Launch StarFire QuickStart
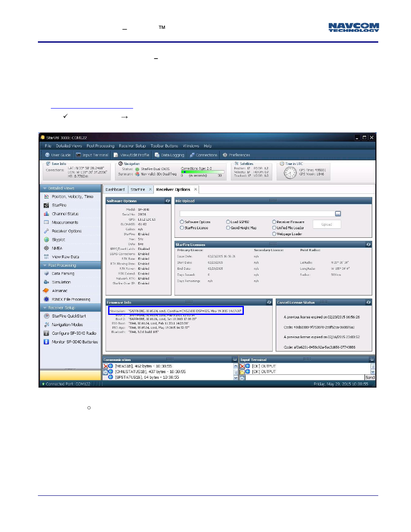Image resolution: width=411 pixels, height=532 pixels. (x=65, y=316)
